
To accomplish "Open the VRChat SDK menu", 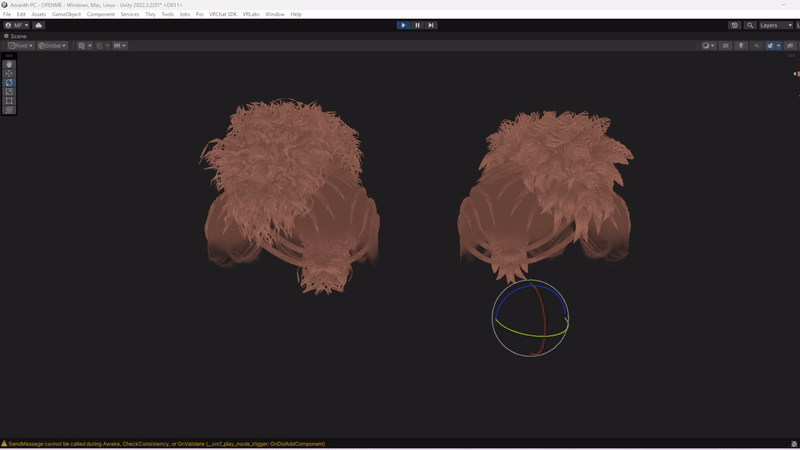I will (223, 14).
